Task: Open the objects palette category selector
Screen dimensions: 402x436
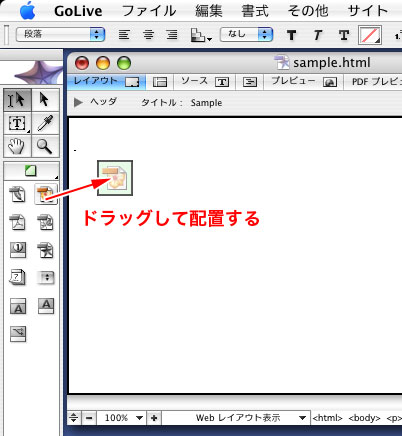Action: 31,171
